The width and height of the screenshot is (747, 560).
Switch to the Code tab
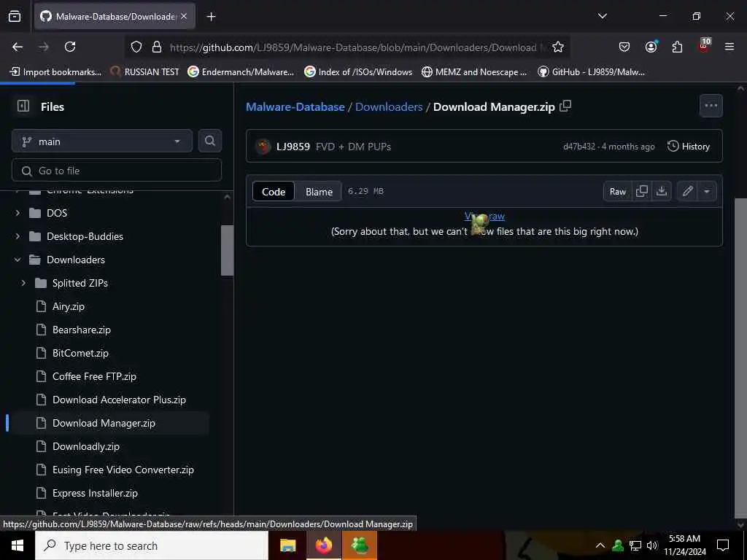[x=274, y=192]
